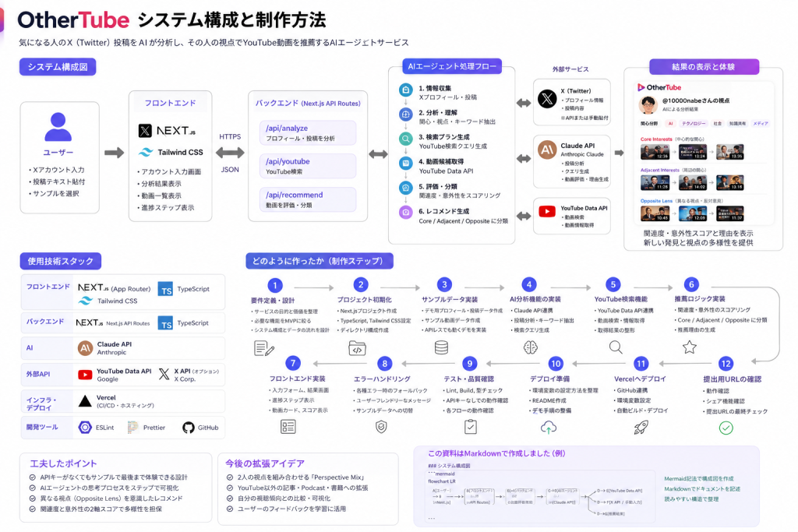Click the rocket icon under Vercelへデプロイ
Image resolution: width=798 pixels, height=532 pixels.
(x=641, y=427)
